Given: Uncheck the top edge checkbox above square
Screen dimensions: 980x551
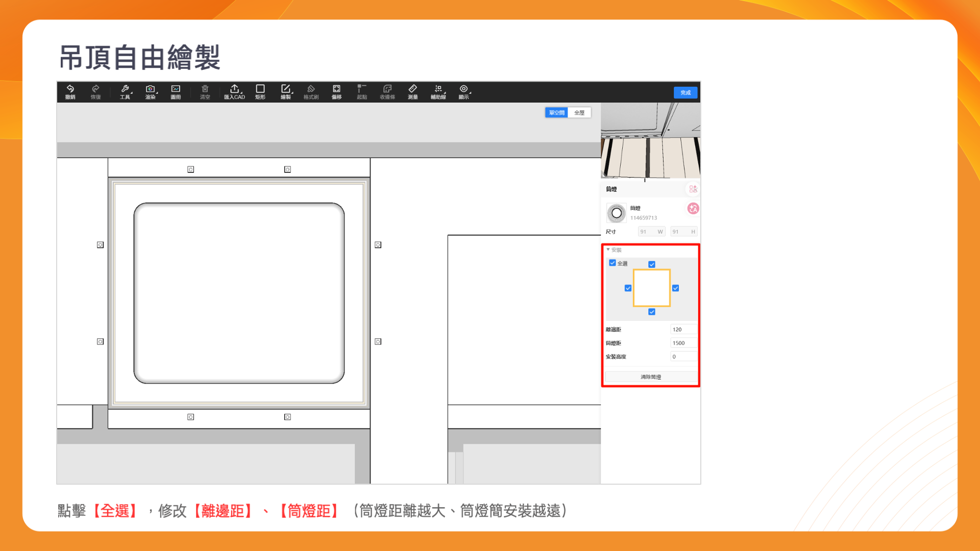Looking at the screenshot, I should pos(652,264).
